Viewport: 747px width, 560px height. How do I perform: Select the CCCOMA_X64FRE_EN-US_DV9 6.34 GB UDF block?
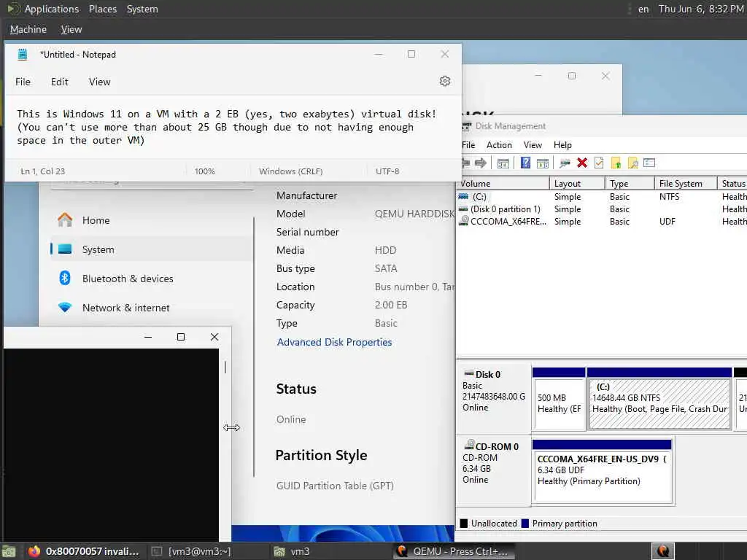tap(602, 472)
